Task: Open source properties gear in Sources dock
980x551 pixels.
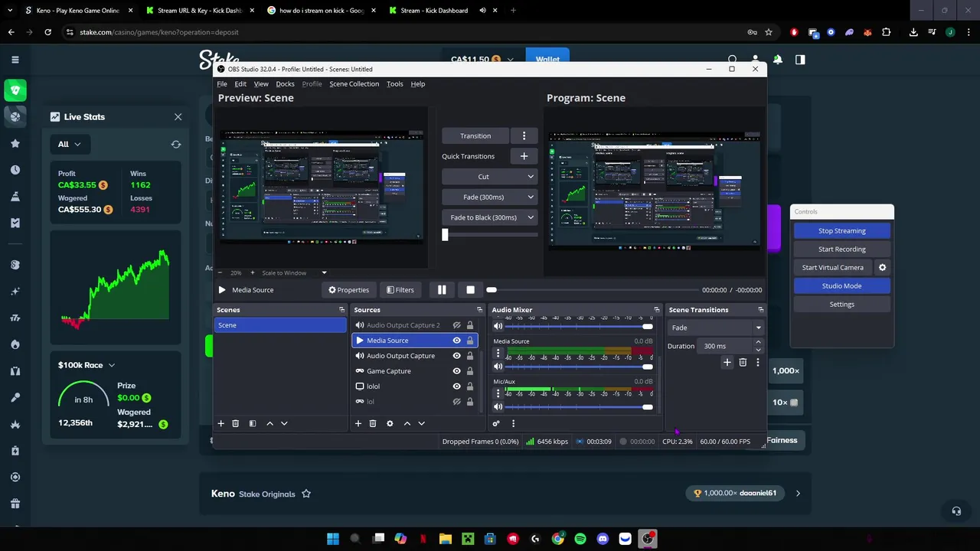Action: (x=390, y=423)
